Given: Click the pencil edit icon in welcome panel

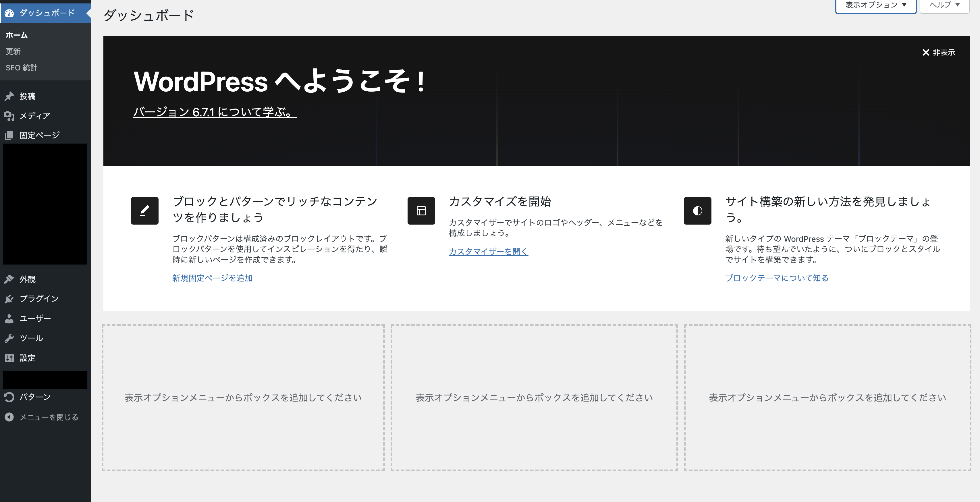Looking at the screenshot, I should [x=144, y=211].
